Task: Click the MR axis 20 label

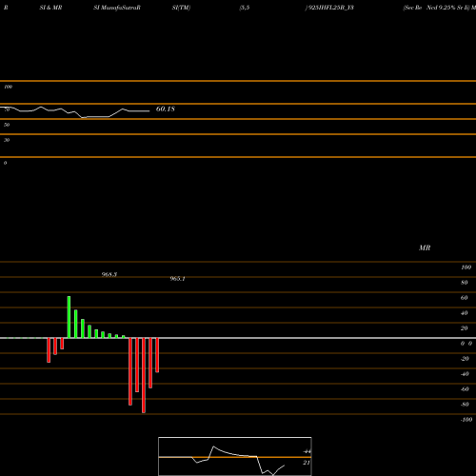Action: (x=465, y=328)
